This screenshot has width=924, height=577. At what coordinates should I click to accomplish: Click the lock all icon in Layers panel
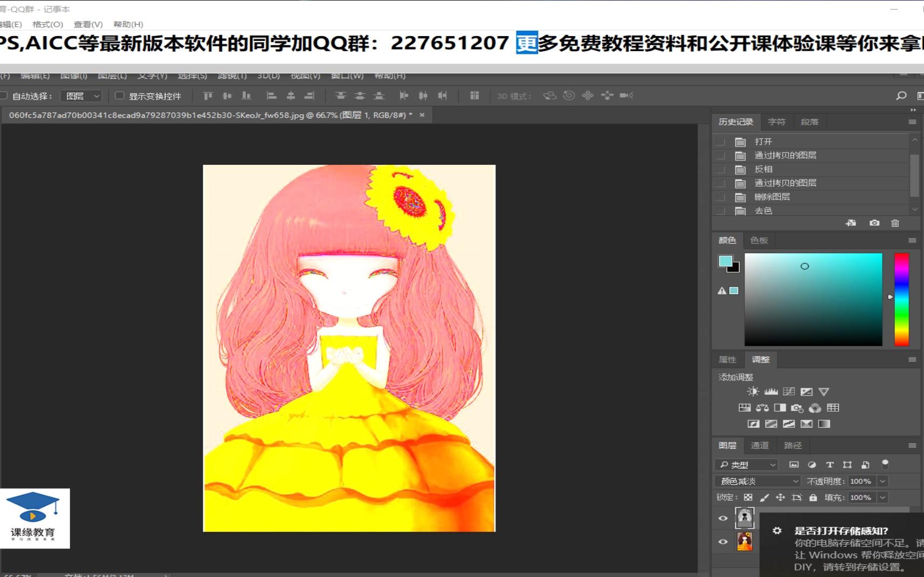[x=813, y=497]
